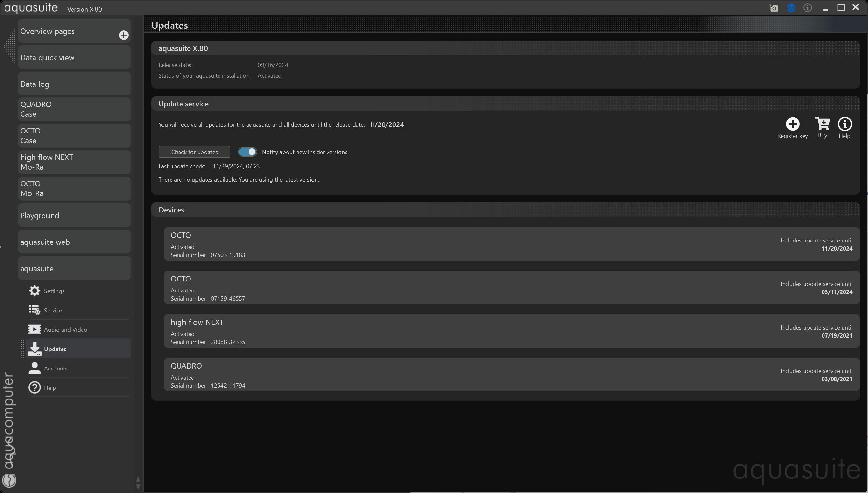Viewport: 868px width, 493px height.
Task: Collapse the aquasuite sidebar section
Action: tap(74, 269)
